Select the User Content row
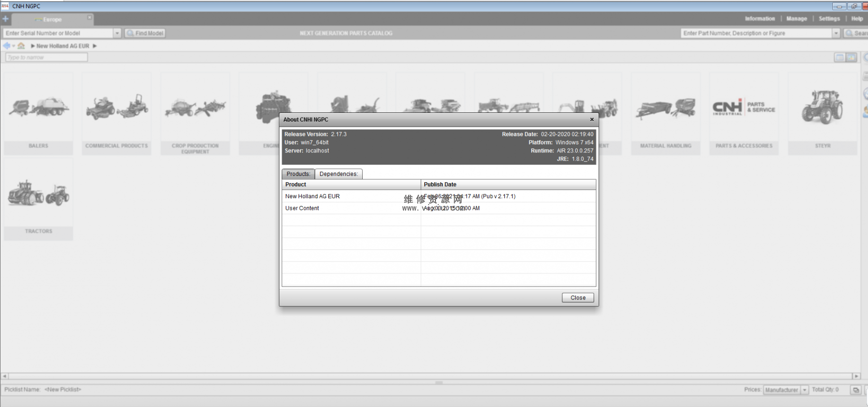Image resolution: width=868 pixels, height=407 pixels. pyautogui.click(x=439, y=208)
